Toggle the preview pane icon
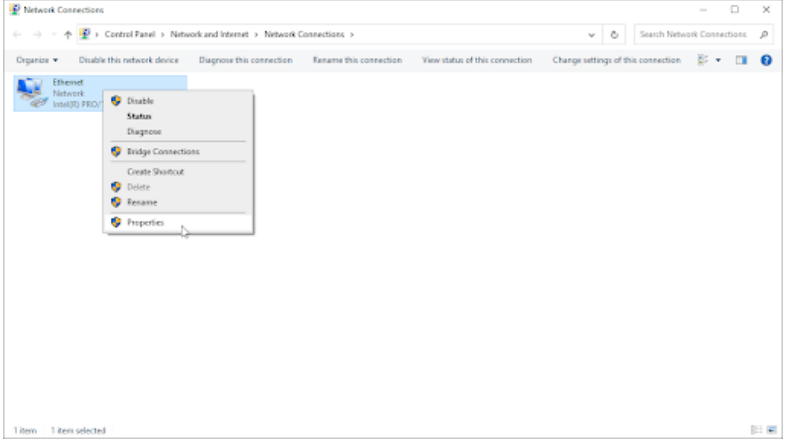Image resolution: width=785 pixels, height=442 pixels. [x=743, y=60]
